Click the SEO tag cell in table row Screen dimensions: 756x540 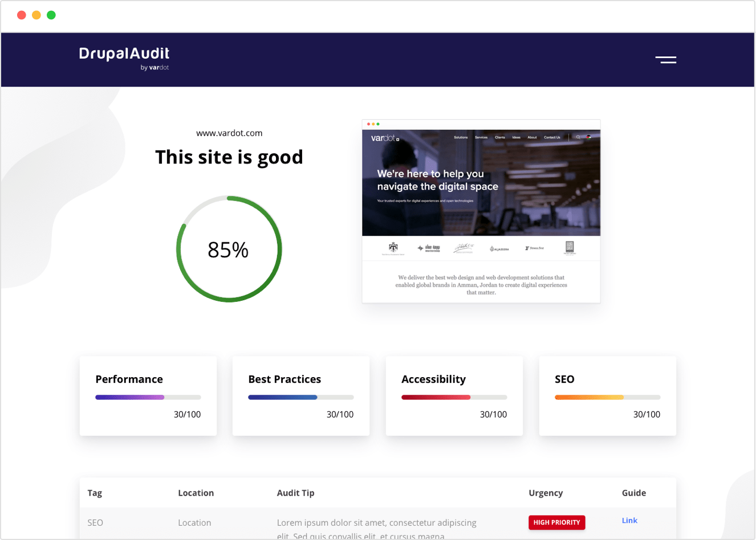point(95,523)
